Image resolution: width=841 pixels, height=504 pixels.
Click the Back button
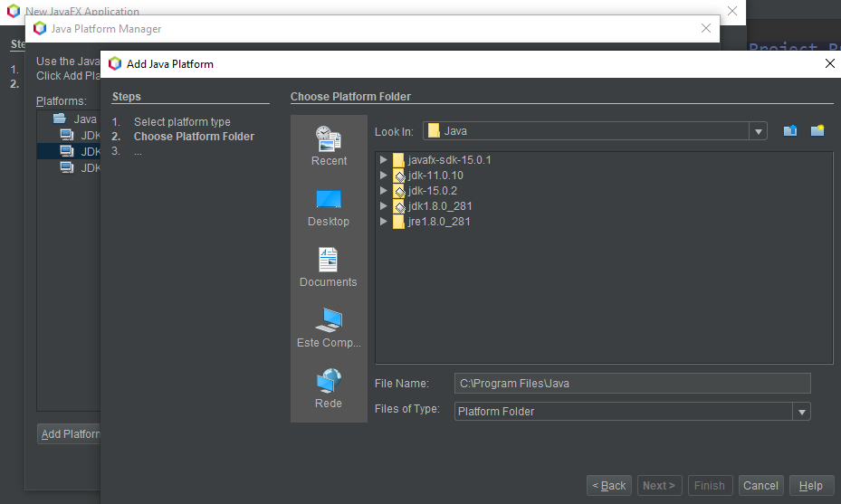(x=608, y=486)
